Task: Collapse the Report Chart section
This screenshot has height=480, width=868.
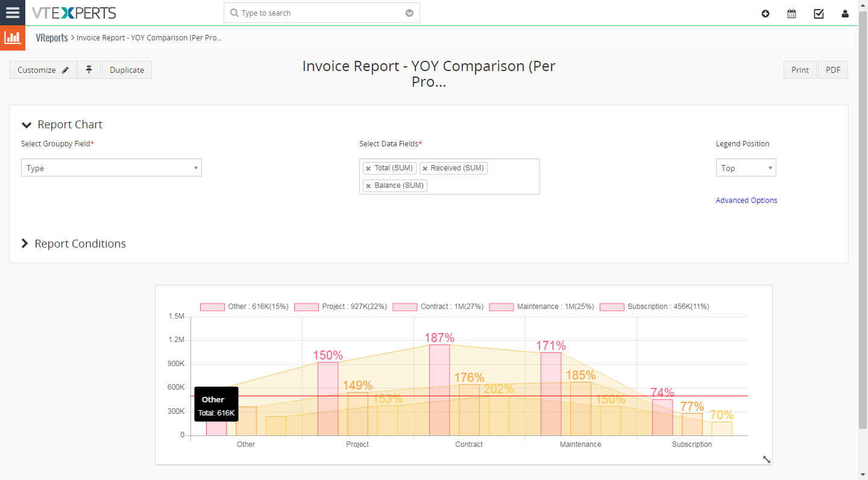Action: click(26, 125)
